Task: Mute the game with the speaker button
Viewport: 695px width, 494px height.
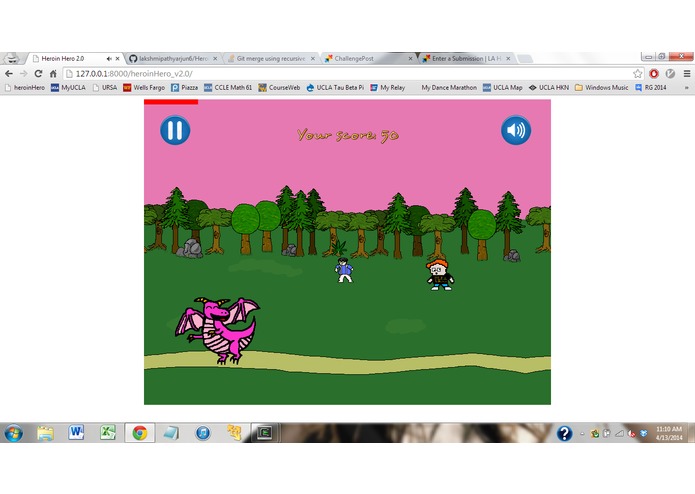Action: pyautogui.click(x=516, y=130)
